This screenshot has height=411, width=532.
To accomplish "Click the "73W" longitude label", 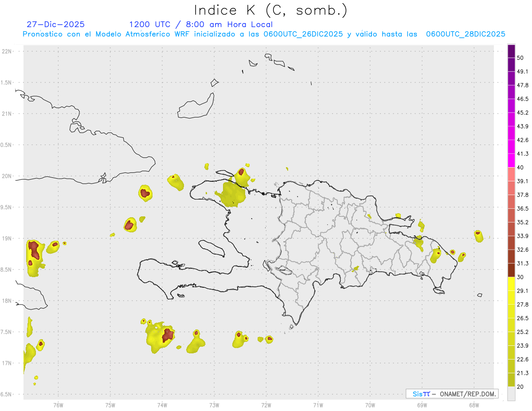I will point(214,405).
